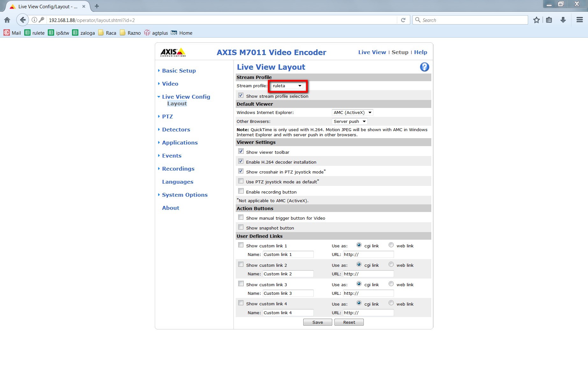The image size is (588, 382).
Task: Click the browser back arrow button
Action: coord(23,20)
